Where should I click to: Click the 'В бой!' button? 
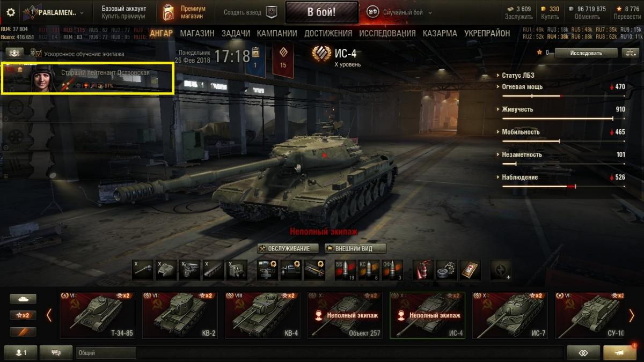[321, 12]
